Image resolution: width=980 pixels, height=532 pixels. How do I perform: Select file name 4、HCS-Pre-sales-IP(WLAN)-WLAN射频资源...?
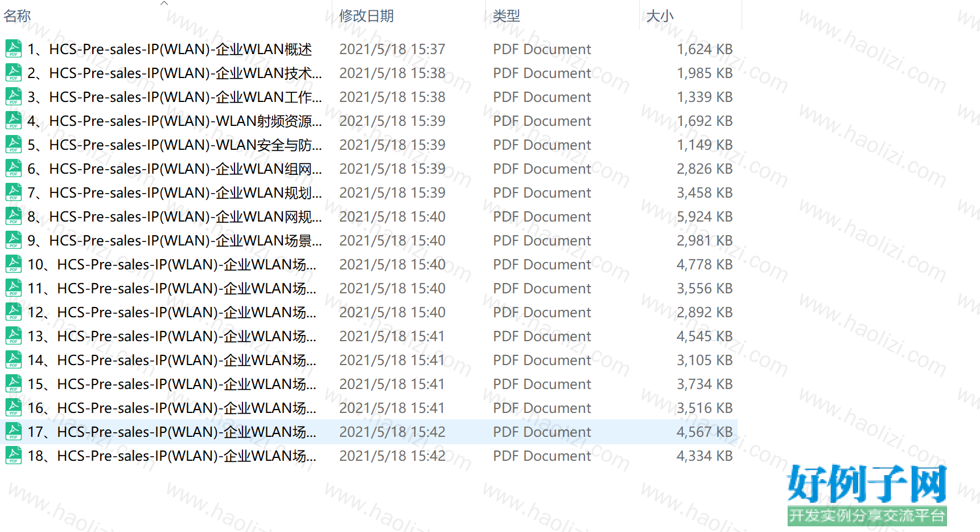tap(175, 121)
